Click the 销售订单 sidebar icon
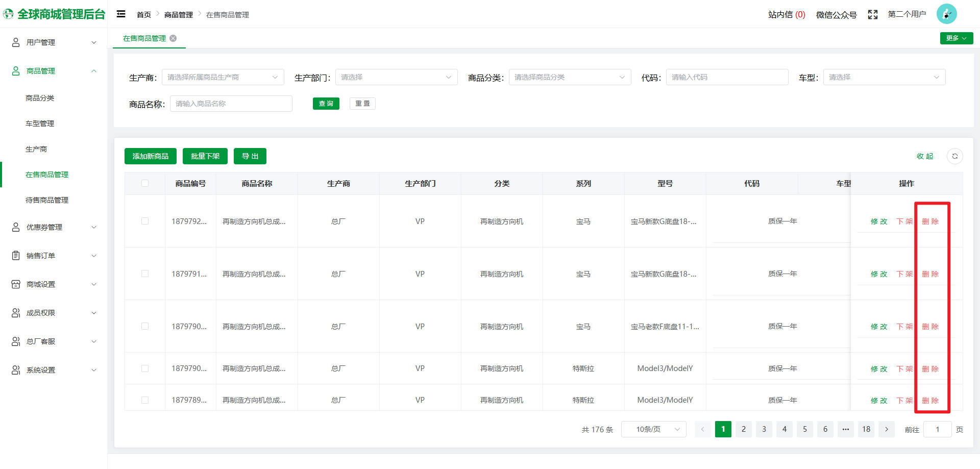This screenshot has width=980, height=469. [16, 256]
